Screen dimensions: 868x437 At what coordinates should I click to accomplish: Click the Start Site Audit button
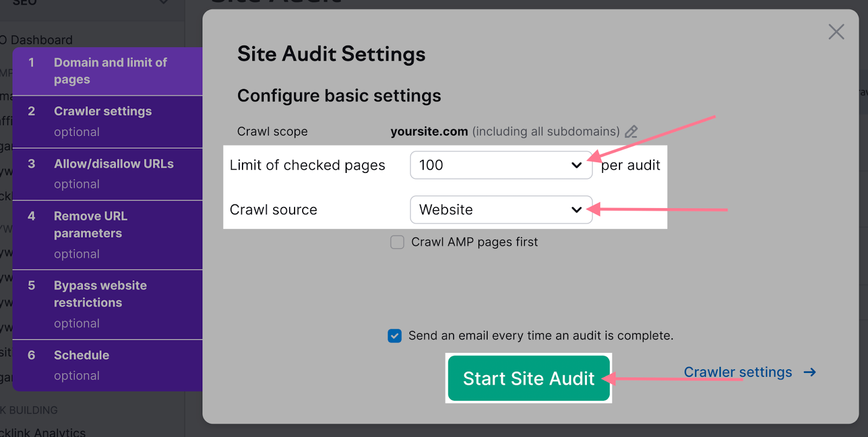click(x=529, y=378)
